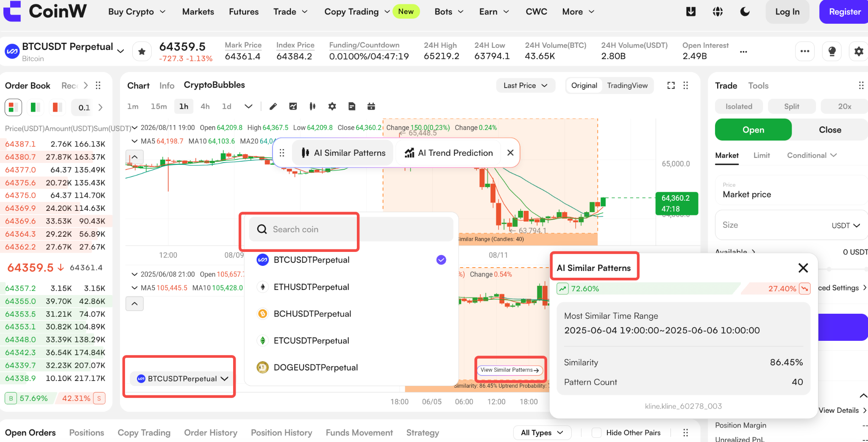Click the Size input field
The image size is (868, 442).
[x=791, y=225]
